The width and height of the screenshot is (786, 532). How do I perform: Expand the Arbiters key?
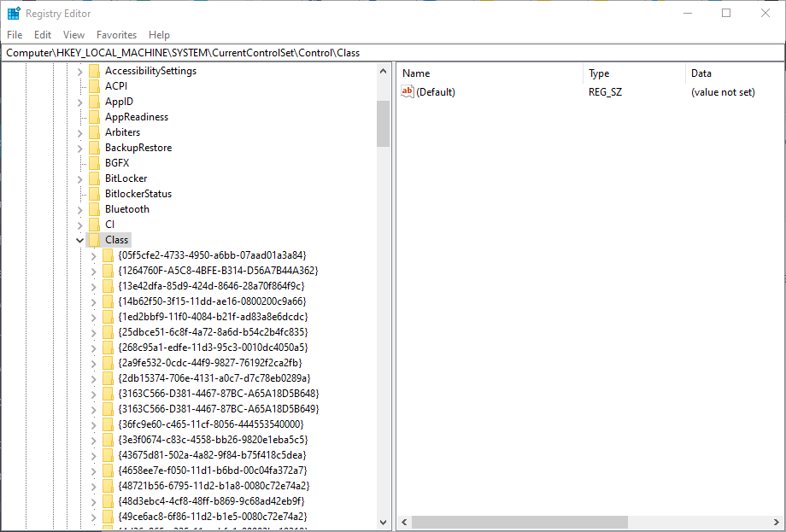tap(79, 133)
